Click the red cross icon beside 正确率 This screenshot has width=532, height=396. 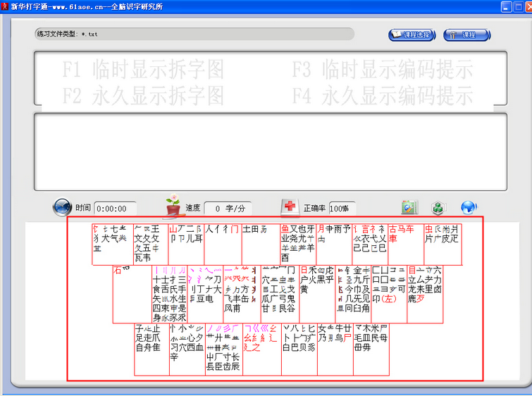pyautogui.click(x=289, y=206)
